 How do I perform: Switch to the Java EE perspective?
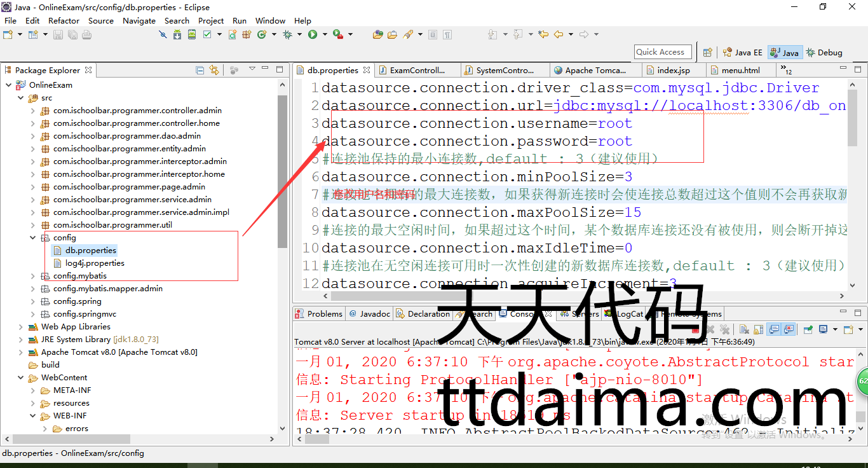click(742, 53)
